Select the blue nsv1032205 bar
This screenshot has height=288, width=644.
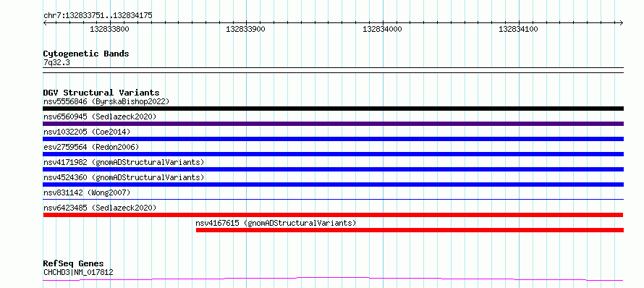[x=333, y=139]
